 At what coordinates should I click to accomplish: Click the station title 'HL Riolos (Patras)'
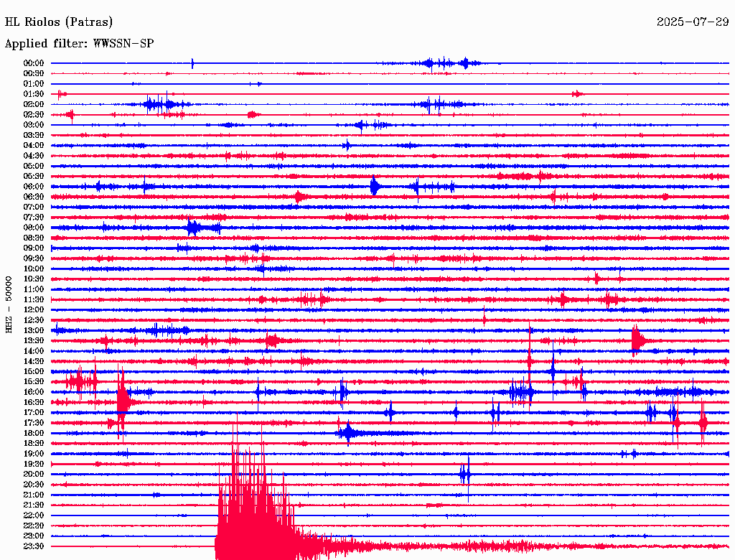coord(59,22)
